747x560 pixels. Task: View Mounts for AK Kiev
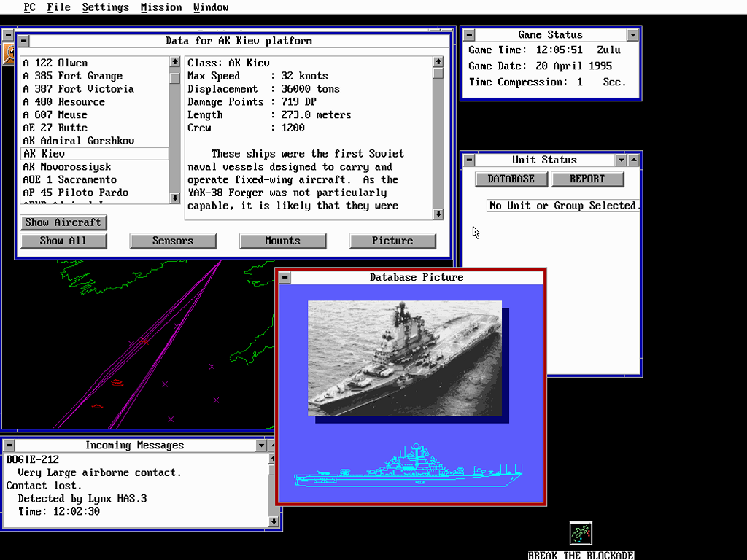(x=282, y=241)
